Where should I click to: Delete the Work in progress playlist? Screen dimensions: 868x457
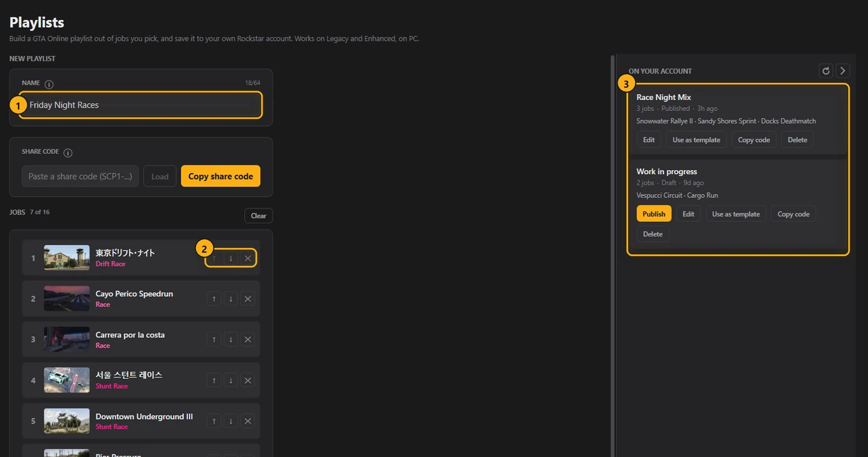653,234
